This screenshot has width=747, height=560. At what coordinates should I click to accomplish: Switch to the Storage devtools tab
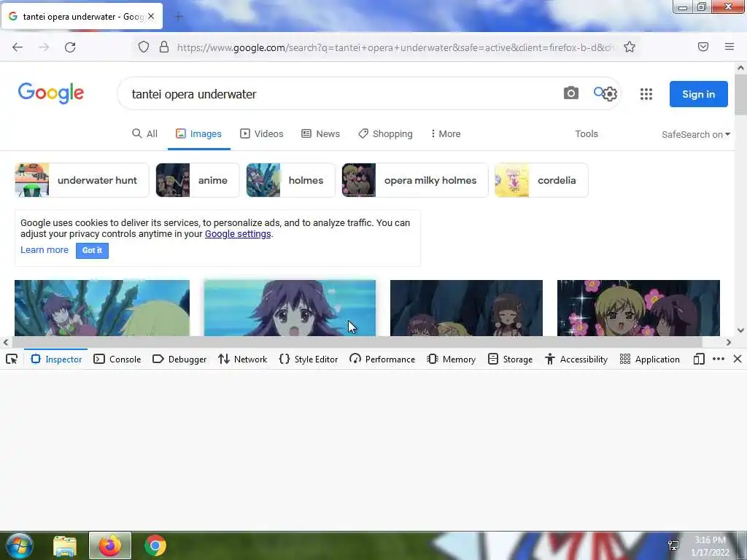click(x=510, y=359)
